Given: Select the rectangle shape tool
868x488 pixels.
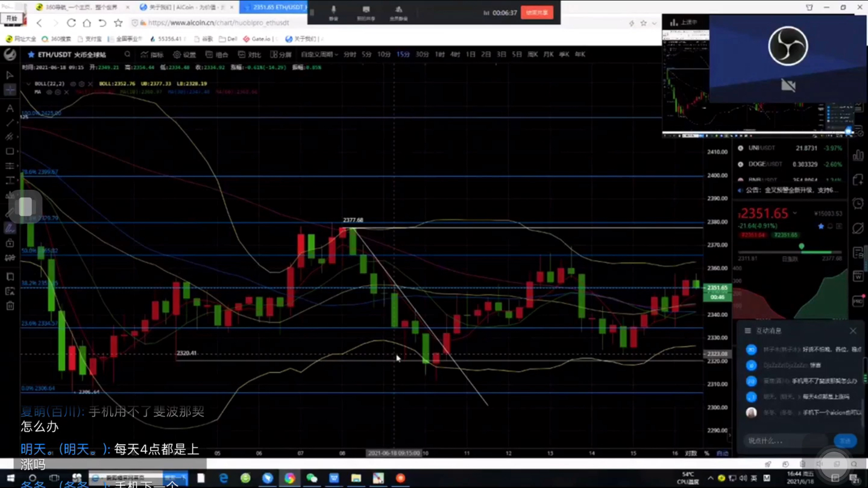Looking at the screenshot, I should [x=10, y=152].
